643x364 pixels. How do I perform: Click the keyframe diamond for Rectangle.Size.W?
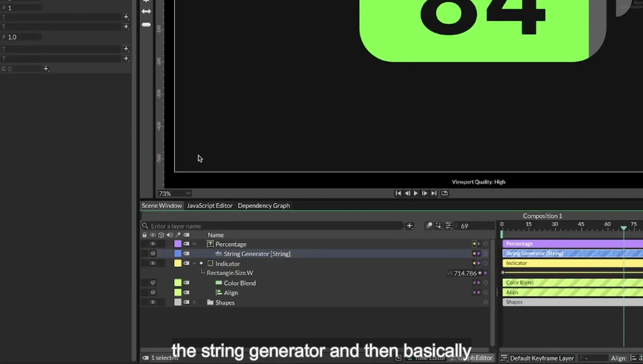[x=480, y=273]
